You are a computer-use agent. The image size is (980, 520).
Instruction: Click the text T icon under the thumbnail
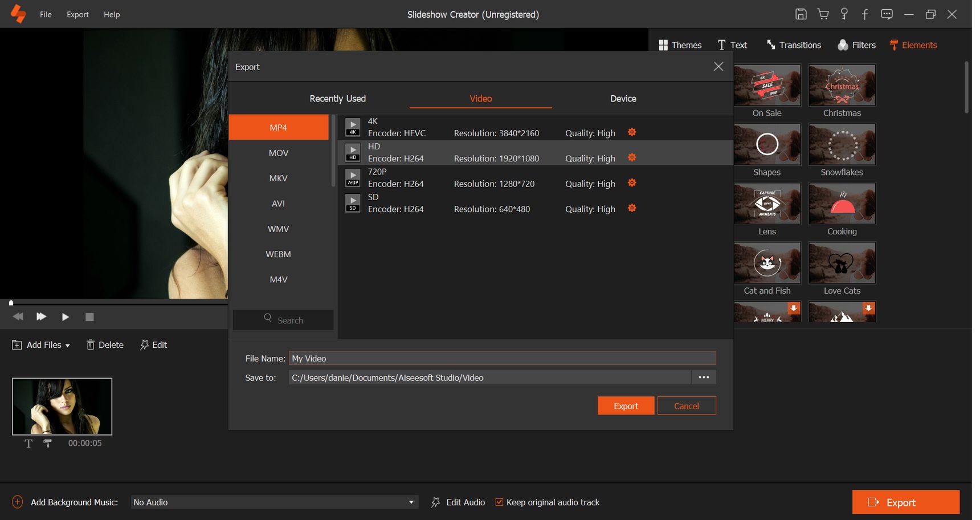(28, 443)
